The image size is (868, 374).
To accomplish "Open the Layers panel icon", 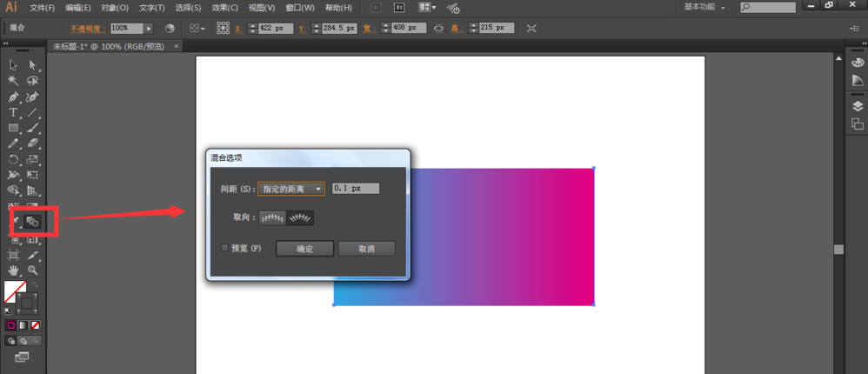I will [857, 106].
